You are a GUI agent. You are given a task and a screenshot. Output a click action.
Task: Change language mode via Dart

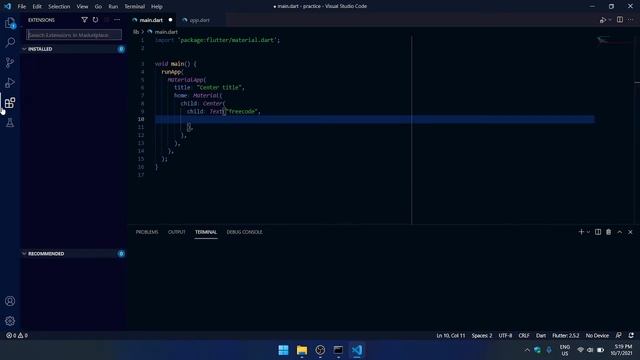[541, 335]
